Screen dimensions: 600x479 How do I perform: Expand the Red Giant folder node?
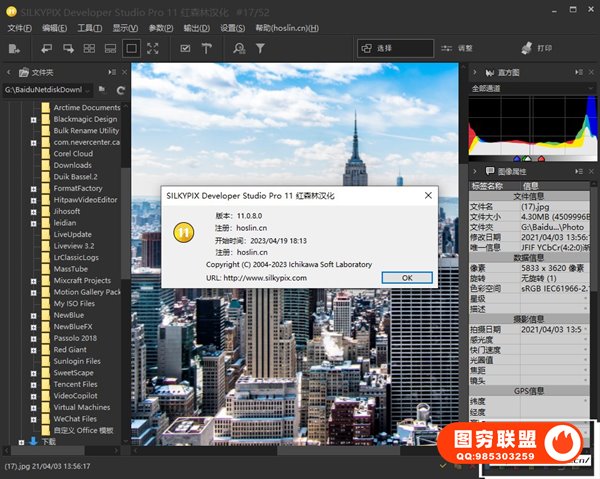(34, 350)
